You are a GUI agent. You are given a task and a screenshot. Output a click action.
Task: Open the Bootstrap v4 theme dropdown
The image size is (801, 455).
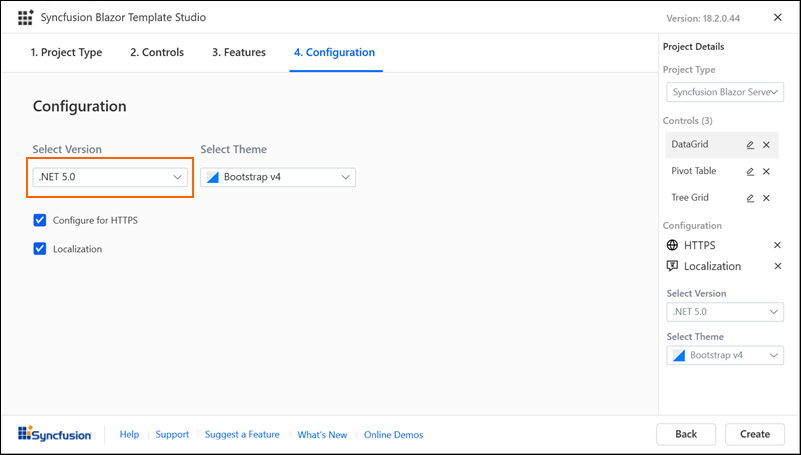[x=278, y=177]
